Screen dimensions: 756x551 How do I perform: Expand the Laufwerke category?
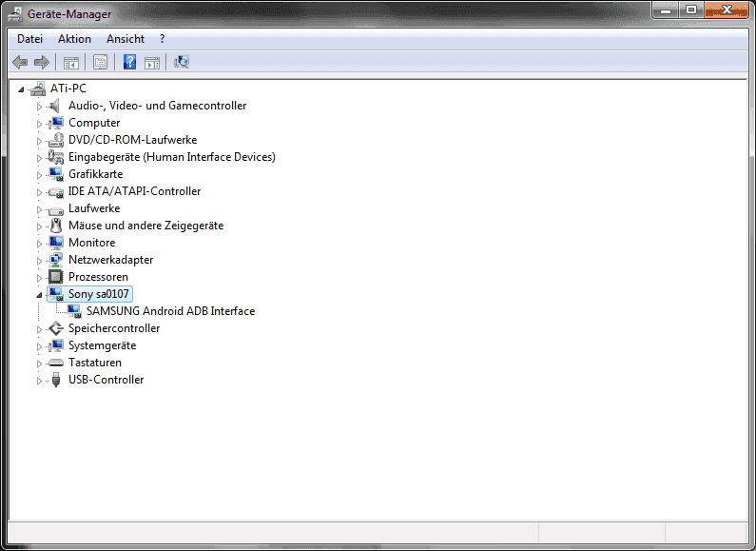click(x=40, y=209)
